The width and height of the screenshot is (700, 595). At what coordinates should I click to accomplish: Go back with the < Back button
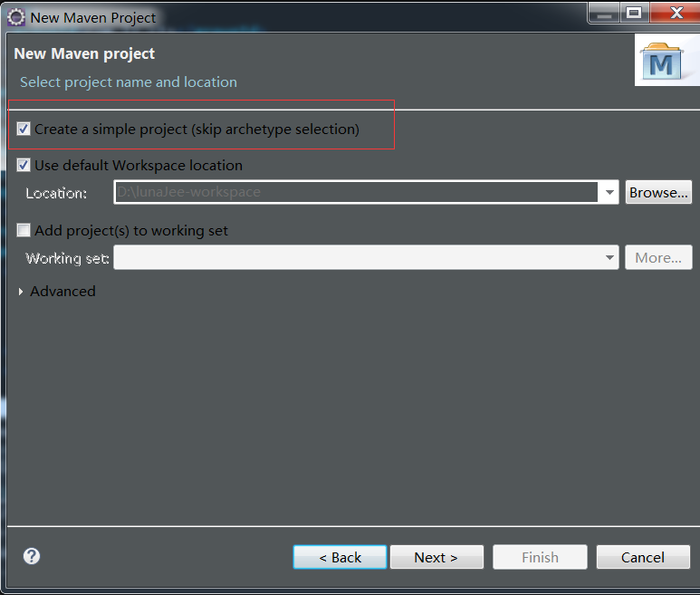340,557
